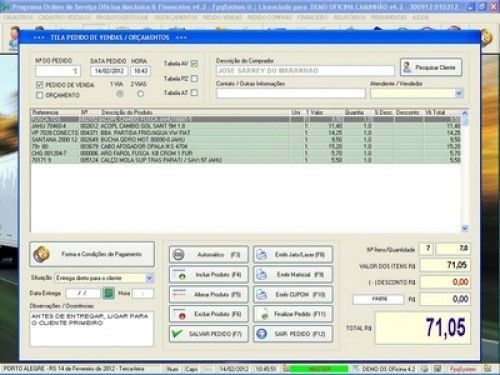Click the printer icon for Emitir Jato/Laser (F8)
The width and height of the screenshot is (500, 375).
262,255
